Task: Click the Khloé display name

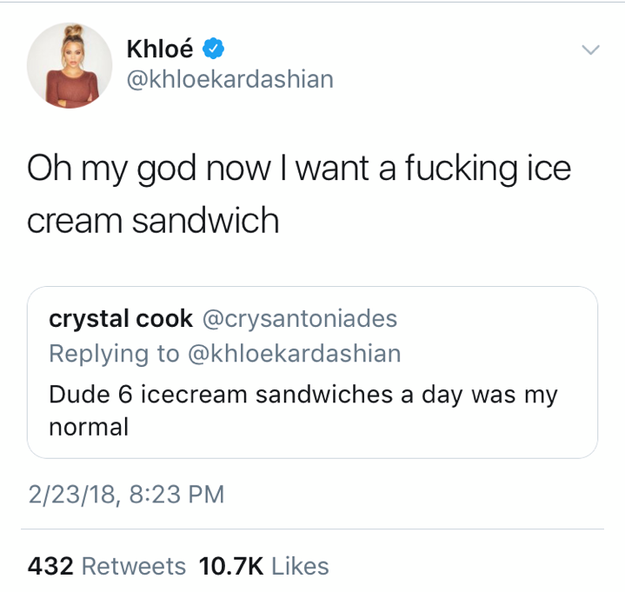Action: [160, 49]
